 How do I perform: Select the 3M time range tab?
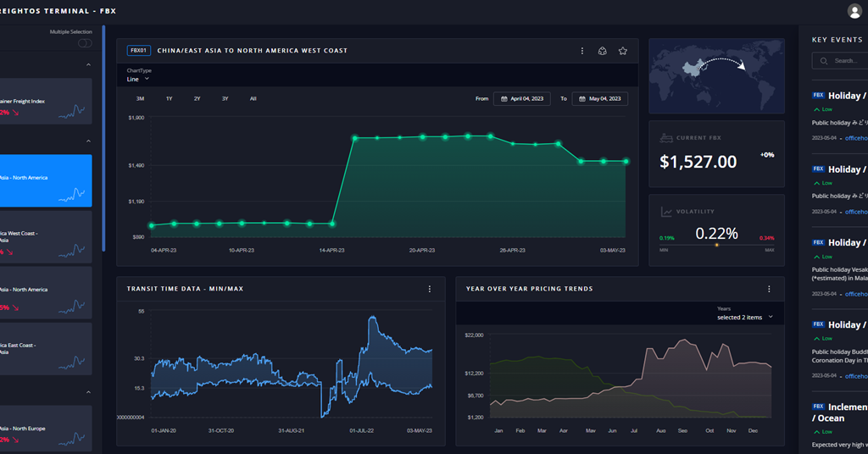140,99
